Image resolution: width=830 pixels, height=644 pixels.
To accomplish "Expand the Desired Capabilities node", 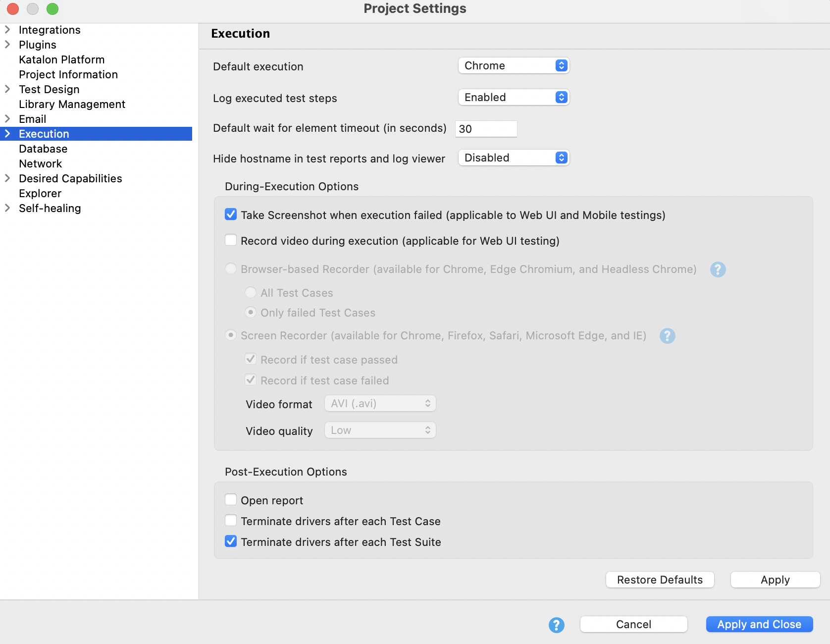I will tap(7, 178).
